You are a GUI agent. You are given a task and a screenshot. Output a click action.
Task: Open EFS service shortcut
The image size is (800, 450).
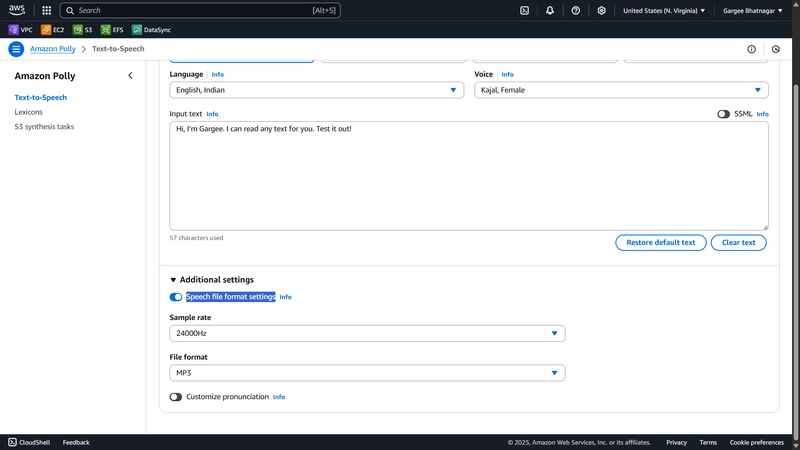coord(112,30)
